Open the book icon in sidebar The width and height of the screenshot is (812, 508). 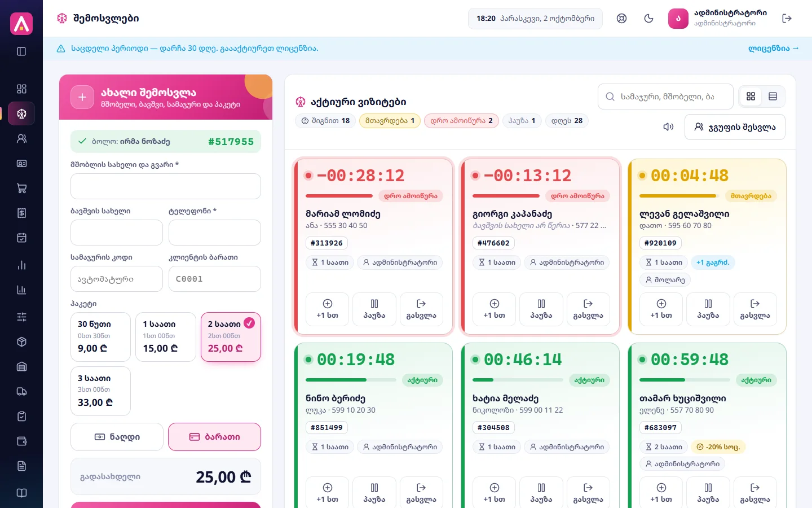tap(21, 493)
